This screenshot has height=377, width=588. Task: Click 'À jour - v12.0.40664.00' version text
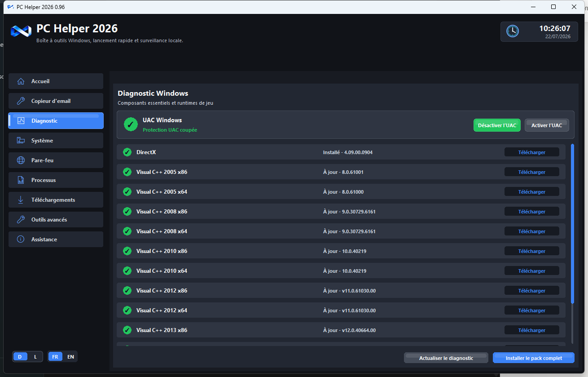[x=349, y=330]
